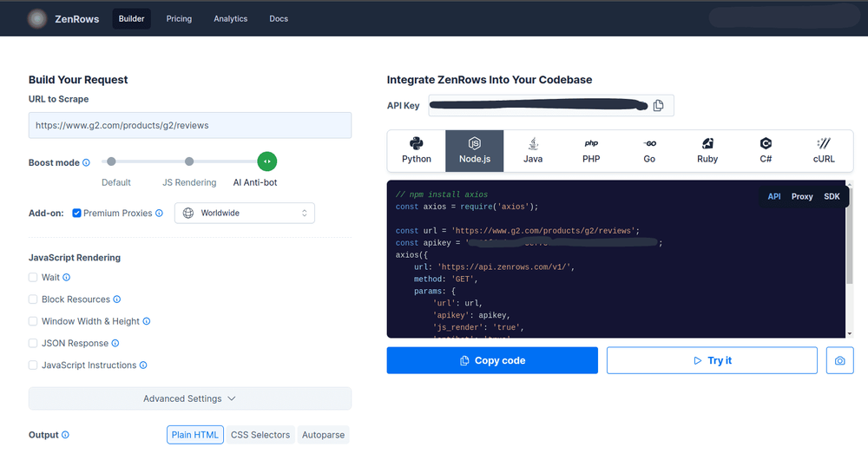Switch code mode to API
This screenshot has height=454, width=868.
[x=774, y=196]
